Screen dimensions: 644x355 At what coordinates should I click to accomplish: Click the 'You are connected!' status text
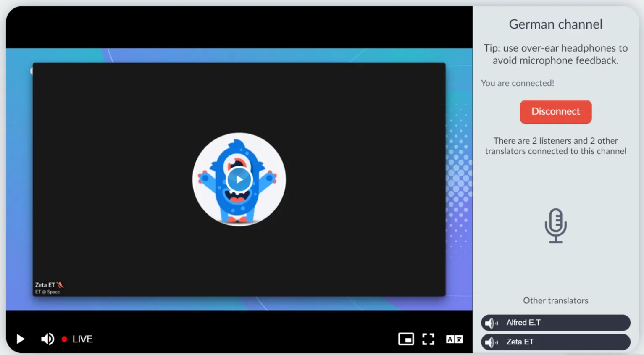tap(518, 83)
